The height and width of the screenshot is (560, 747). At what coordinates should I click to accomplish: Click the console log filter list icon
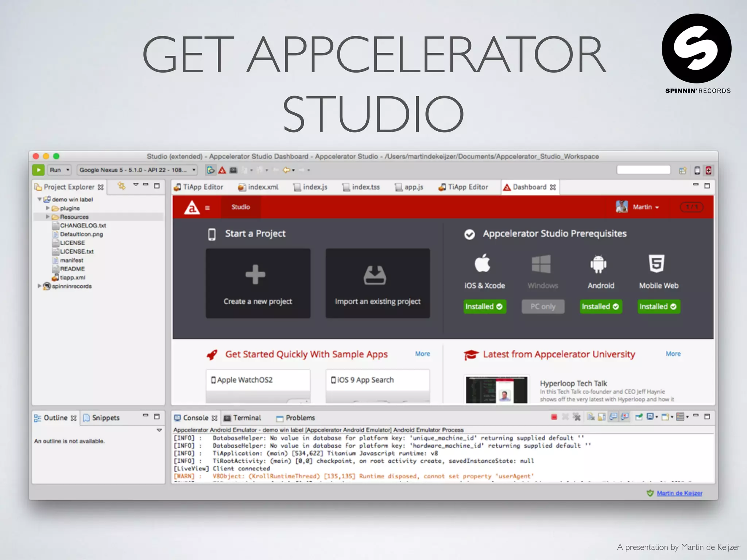pyautogui.click(x=680, y=417)
